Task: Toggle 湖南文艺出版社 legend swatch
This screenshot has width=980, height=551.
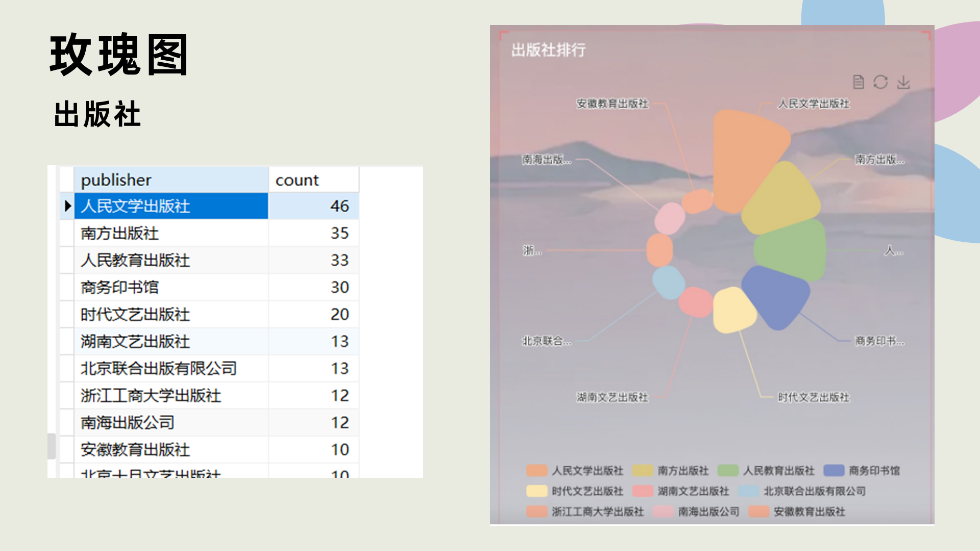Action: 643,491
